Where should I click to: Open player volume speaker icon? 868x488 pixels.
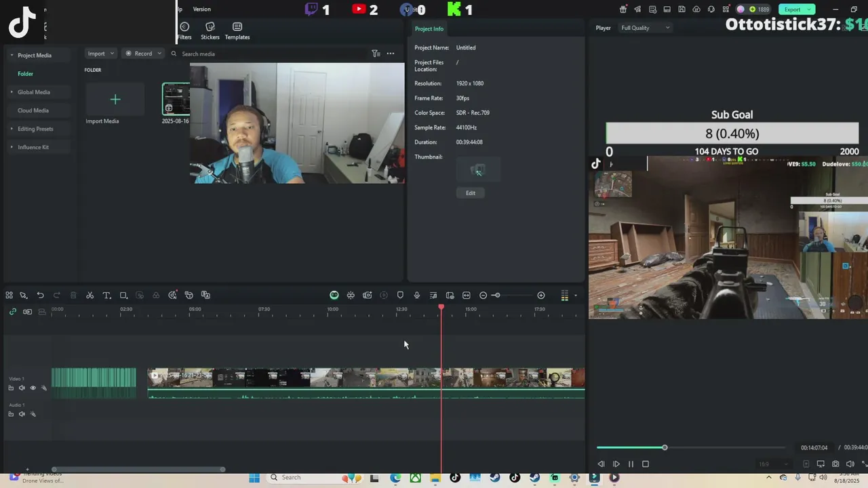click(x=850, y=464)
